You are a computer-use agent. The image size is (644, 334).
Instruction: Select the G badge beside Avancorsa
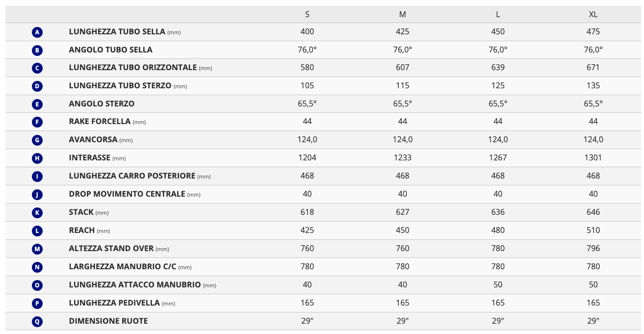pyautogui.click(x=37, y=140)
